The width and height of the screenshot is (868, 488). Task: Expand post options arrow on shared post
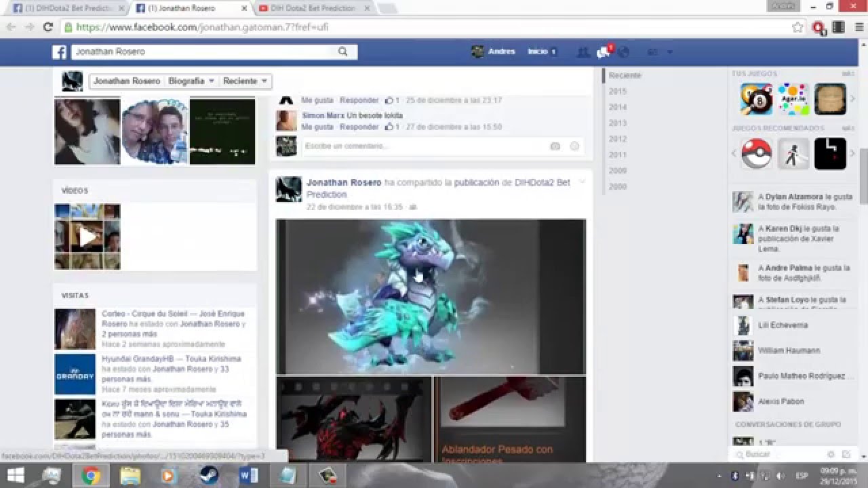pos(582,182)
